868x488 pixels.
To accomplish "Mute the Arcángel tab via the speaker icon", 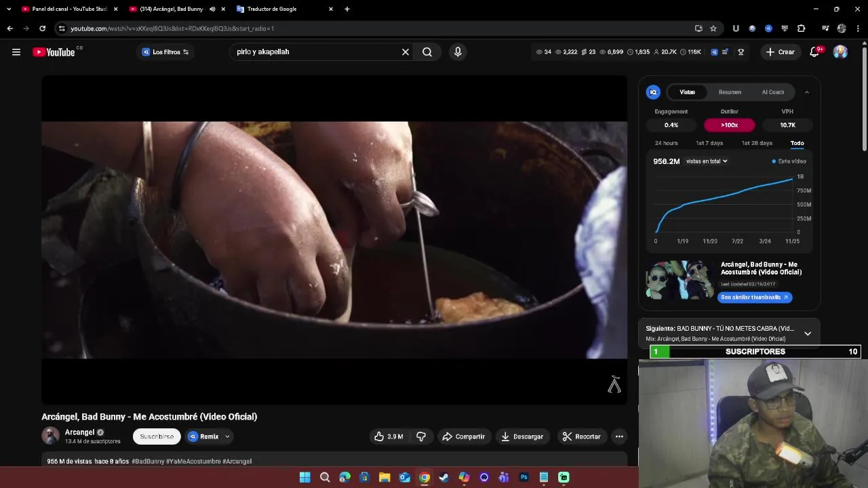I will tap(212, 9).
